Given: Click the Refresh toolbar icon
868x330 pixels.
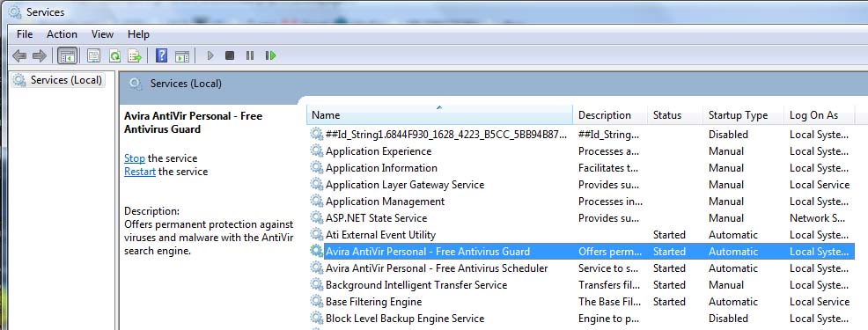Looking at the screenshot, I should click(x=114, y=55).
